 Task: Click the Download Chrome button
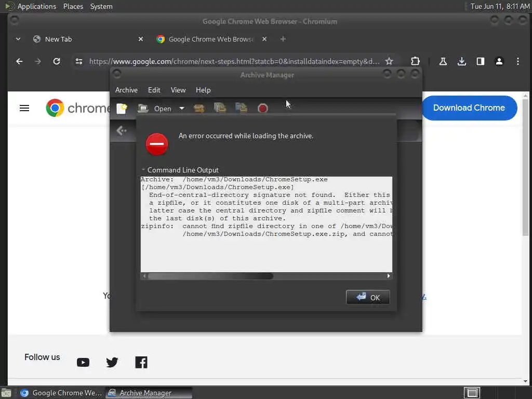469,108
